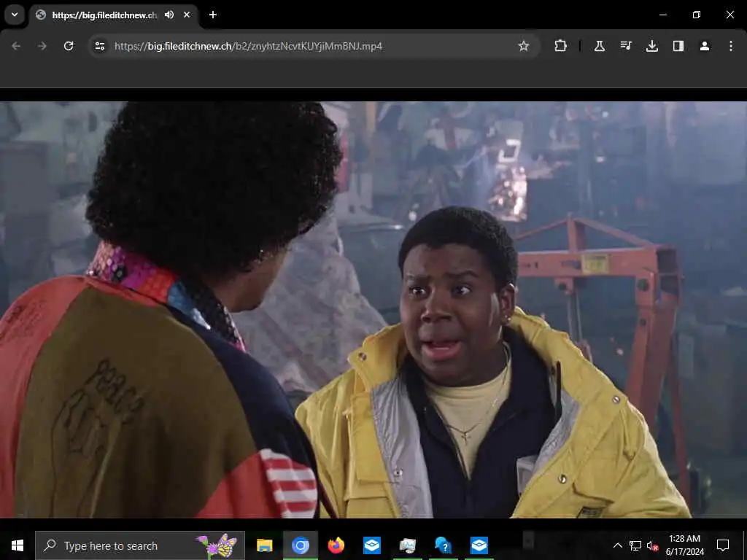747x560 pixels.
Task: Open the muted volume tray icon
Action: click(x=652, y=545)
